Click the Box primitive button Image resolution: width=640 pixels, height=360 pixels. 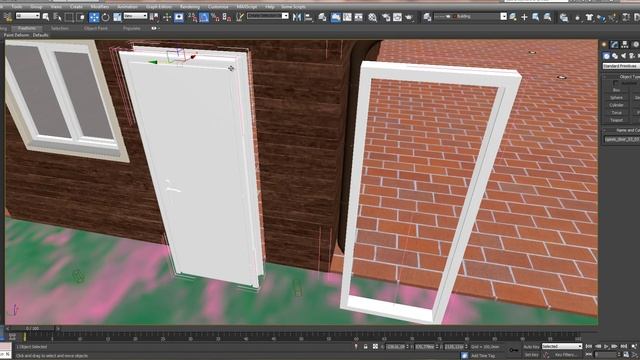pyautogui.click(x=616, y=90)
